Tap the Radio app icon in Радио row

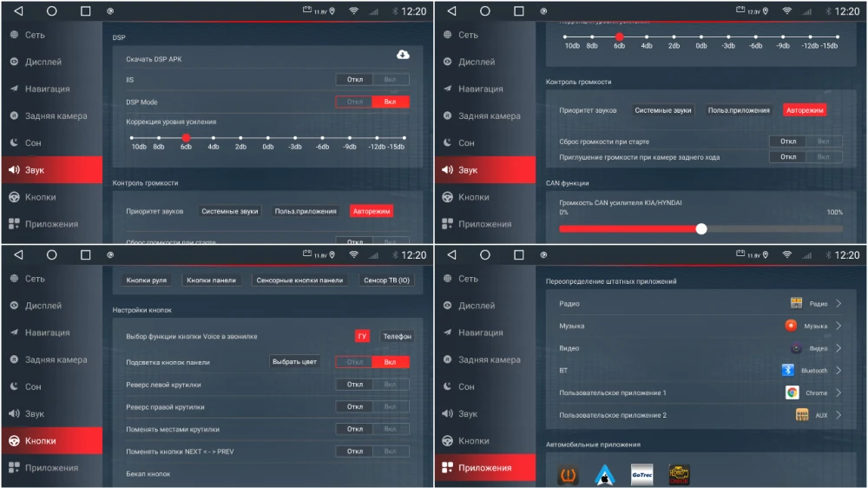(796, 303)
